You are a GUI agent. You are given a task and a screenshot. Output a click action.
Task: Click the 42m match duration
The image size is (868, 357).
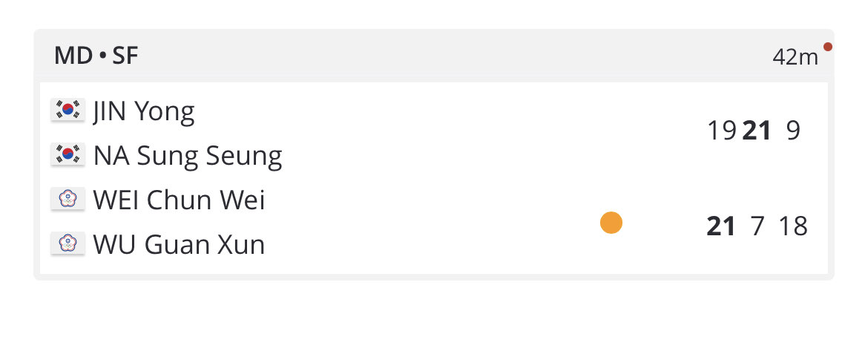pos(795,57)
